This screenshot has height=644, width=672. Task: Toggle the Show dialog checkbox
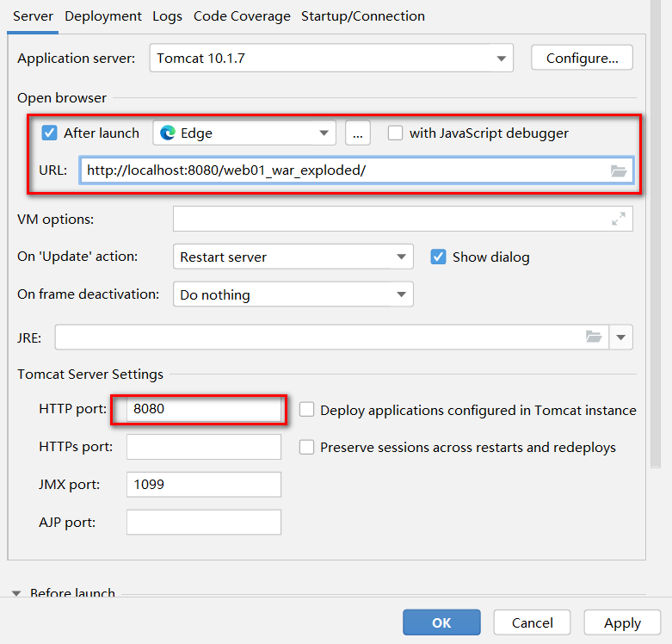coord(438,257)
